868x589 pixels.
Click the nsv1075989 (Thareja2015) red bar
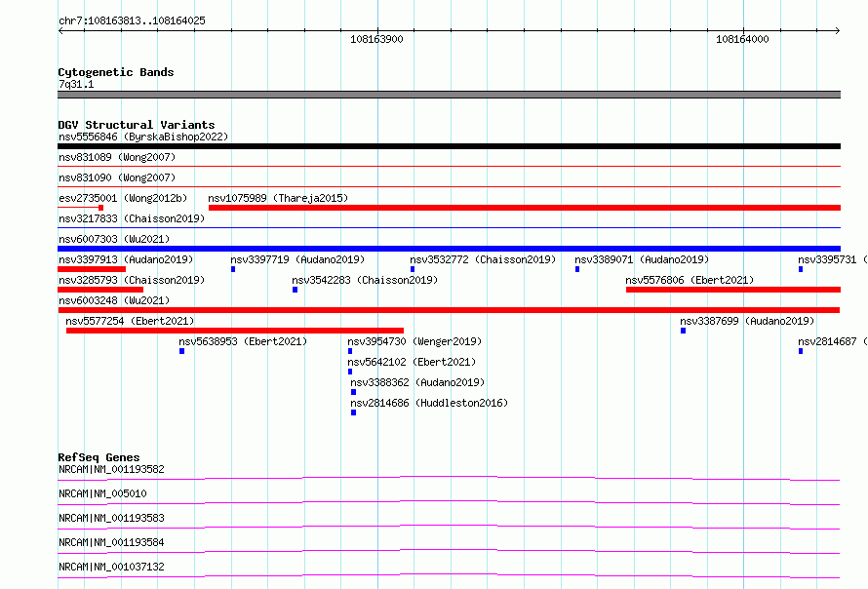[525, 208]
